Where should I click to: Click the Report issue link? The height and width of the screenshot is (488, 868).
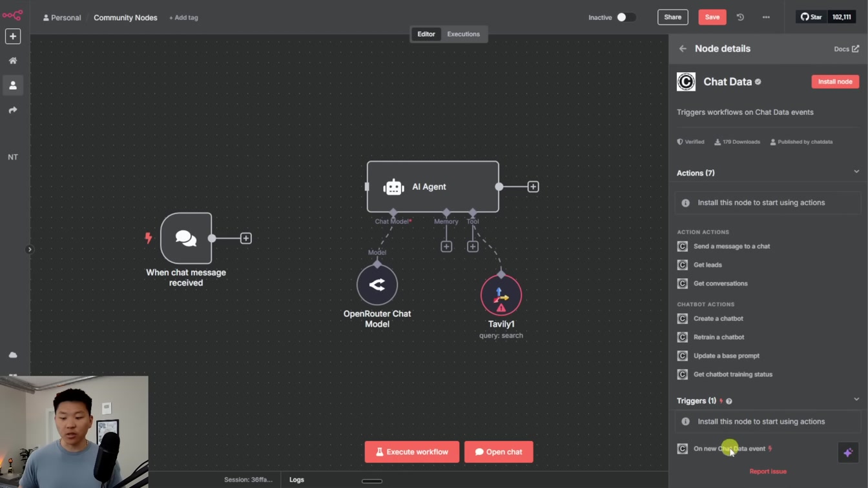(x=768, y=471)
